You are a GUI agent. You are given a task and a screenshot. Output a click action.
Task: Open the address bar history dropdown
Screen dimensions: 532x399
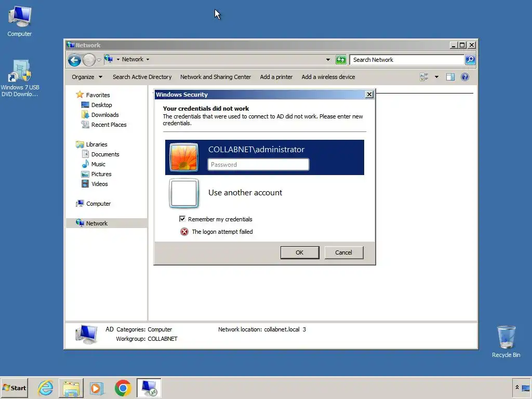click(x=328, y=60)
